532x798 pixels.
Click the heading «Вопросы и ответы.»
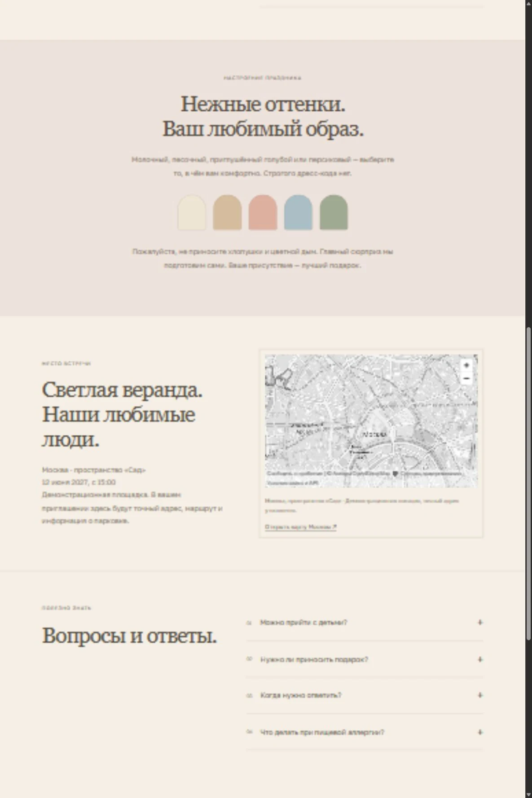click(129, 636)
